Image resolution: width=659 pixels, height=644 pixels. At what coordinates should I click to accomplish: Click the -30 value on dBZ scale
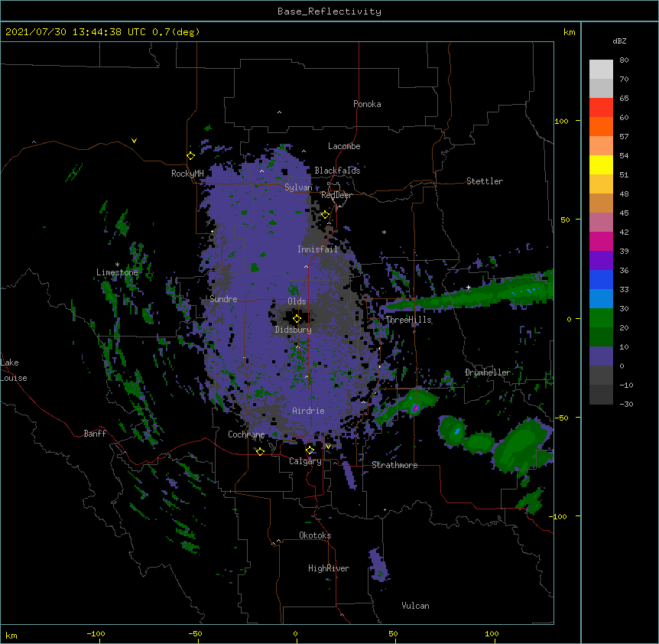coord(626,405)
